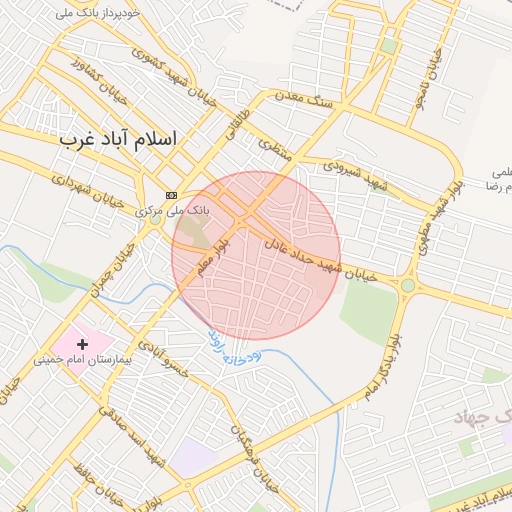Click the red circular highlighted zone

[x=256, y=256]
